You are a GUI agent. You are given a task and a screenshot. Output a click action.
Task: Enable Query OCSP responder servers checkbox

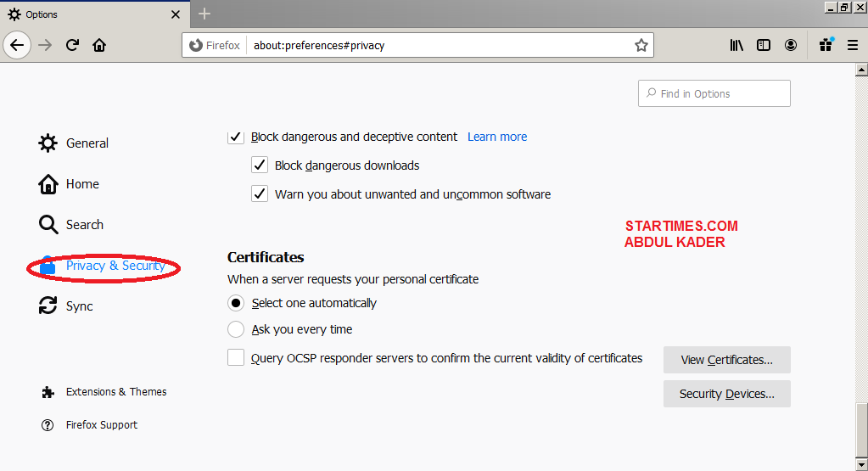pos(236,358)
